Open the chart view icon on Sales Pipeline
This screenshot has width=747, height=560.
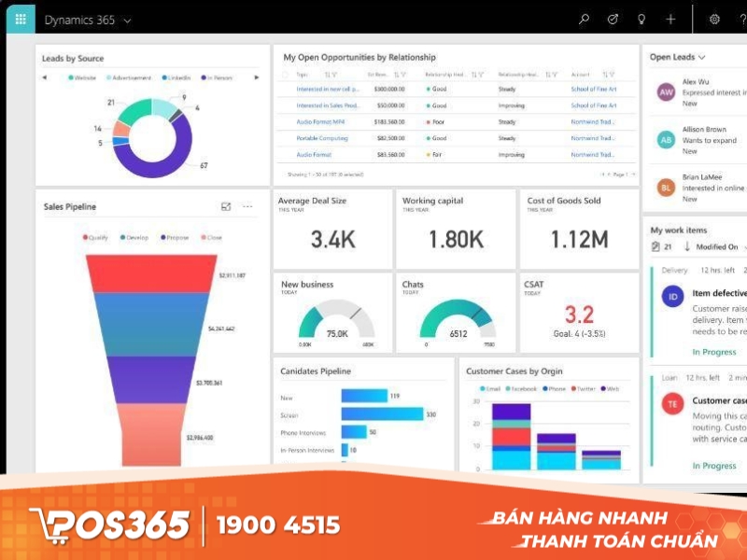(226, 206)
